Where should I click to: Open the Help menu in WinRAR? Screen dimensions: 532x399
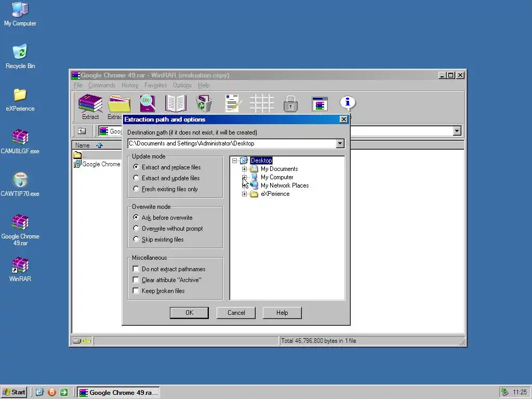click(204, 85)
